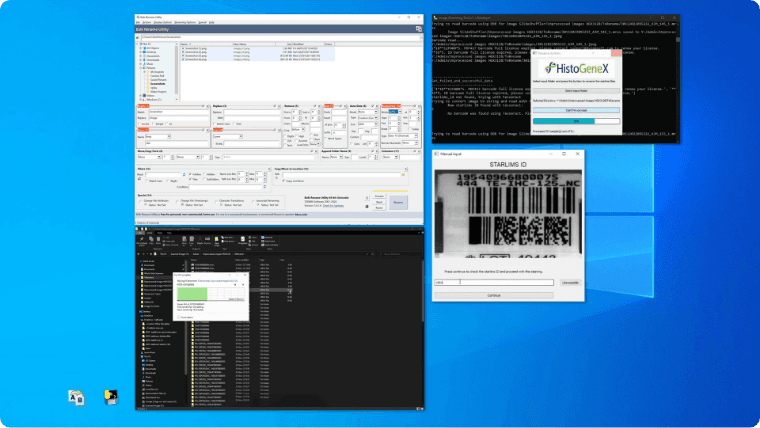
Task: Open Extension (11) dropdown showing Same
Action: click(x=390, y=157)
